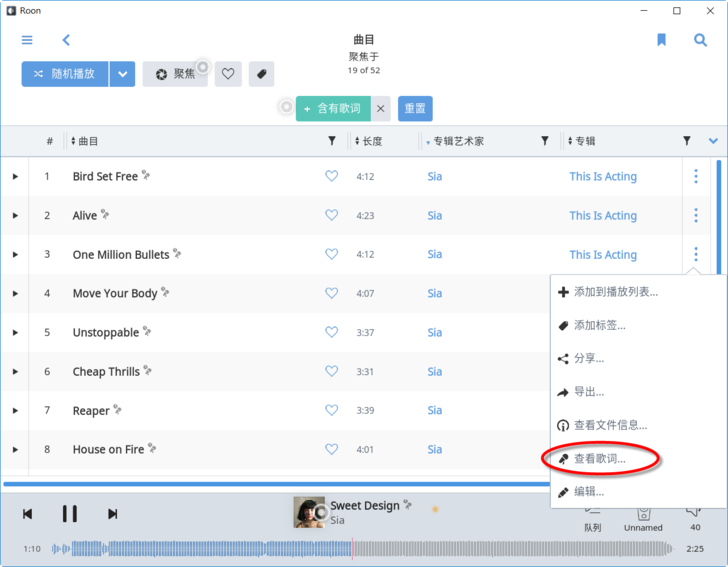Open the filter funnel for 专辑艺术家 column
728x567 pixels.
[x=545, y=141]
